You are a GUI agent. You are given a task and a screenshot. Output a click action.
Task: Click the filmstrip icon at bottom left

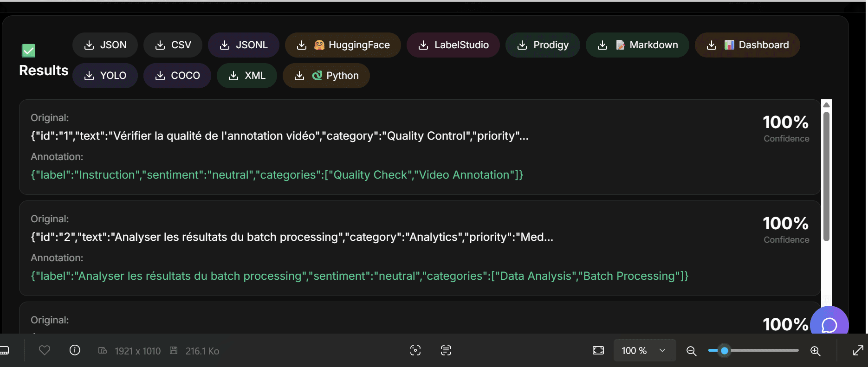tap(4, 350)
